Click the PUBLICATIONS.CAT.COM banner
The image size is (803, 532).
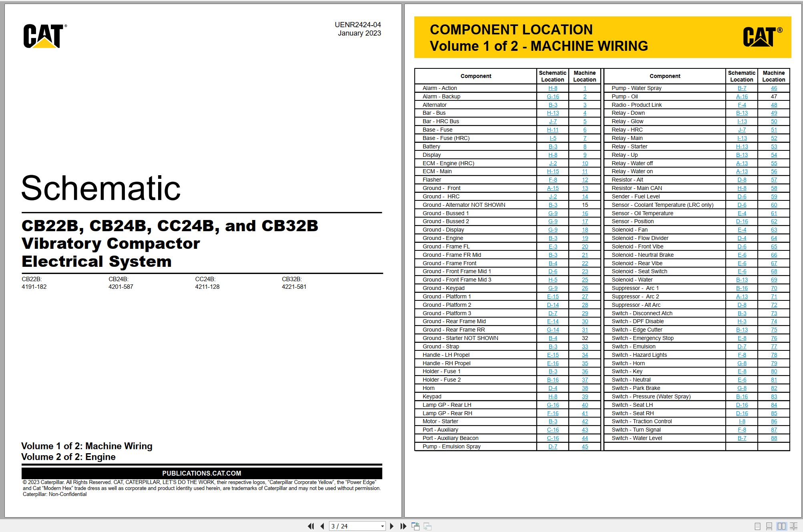202,473
